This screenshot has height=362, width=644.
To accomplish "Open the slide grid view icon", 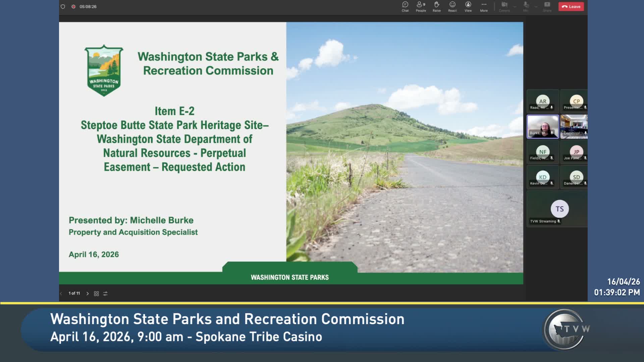I will pos(96,294).
